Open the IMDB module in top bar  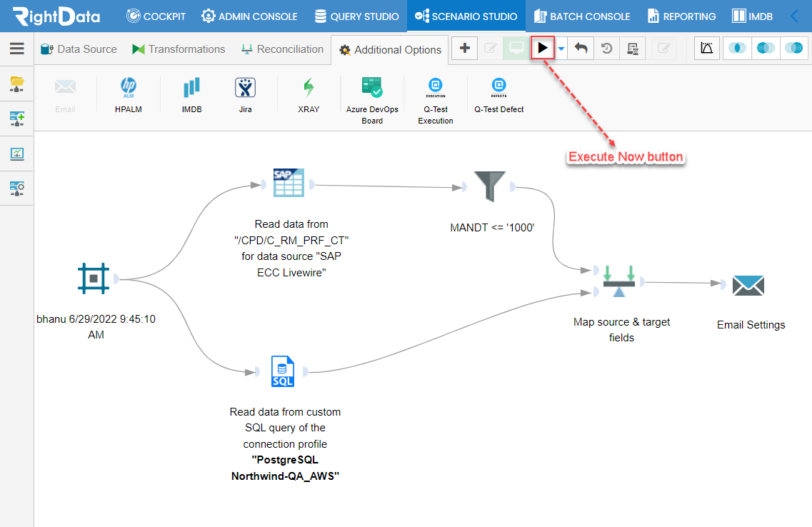click(x=752, y=16)
